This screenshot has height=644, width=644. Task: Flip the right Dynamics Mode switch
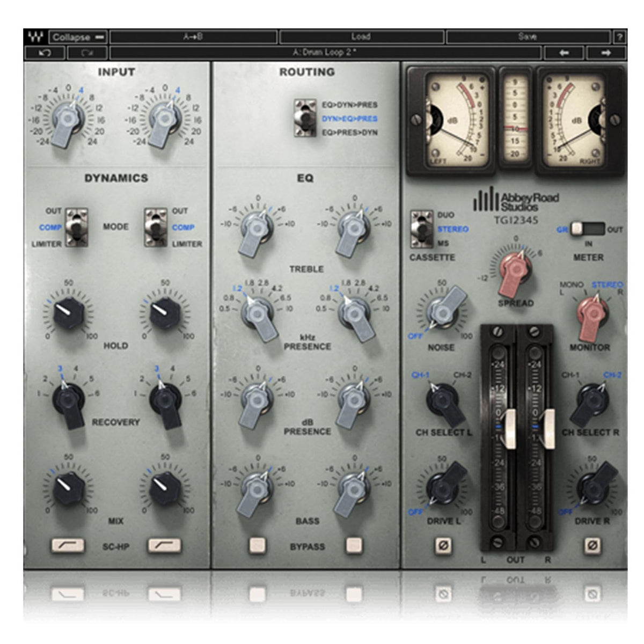(x=156, y=227)
